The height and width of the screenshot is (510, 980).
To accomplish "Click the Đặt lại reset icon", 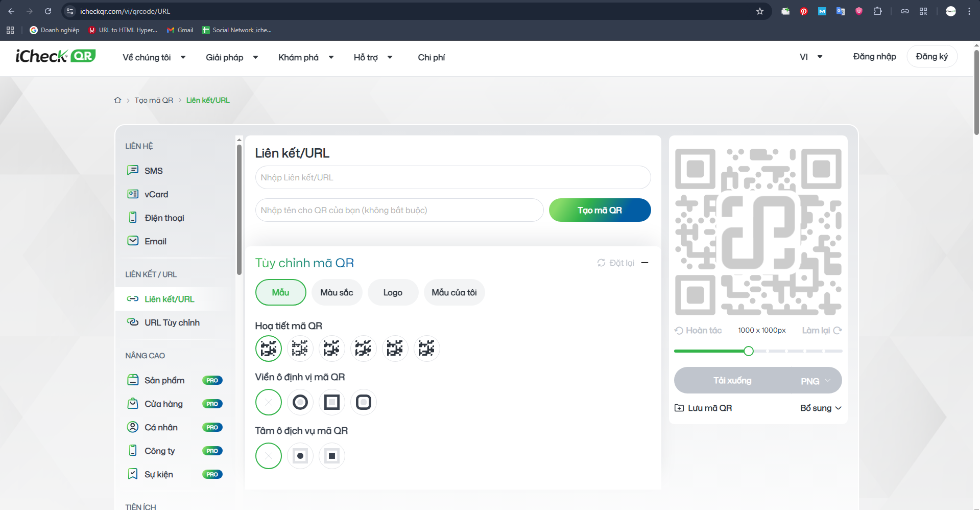I will pyautogui.click(x=602, y=263).
